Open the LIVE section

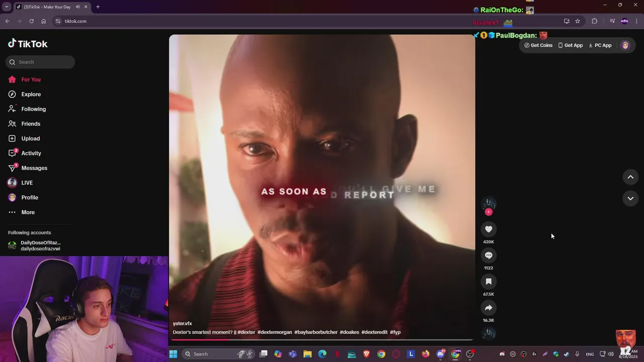(20, 183)
